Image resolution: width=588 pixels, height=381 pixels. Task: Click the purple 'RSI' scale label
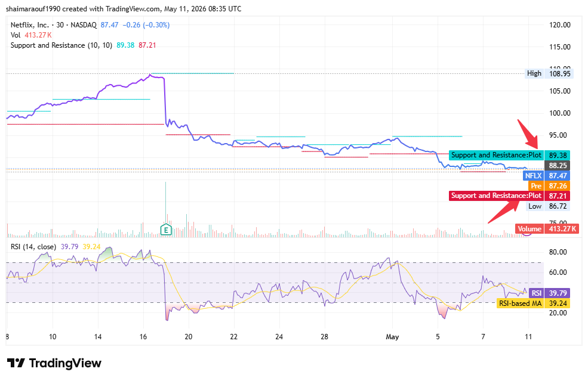pyautogui.click(x=536, y=293)
